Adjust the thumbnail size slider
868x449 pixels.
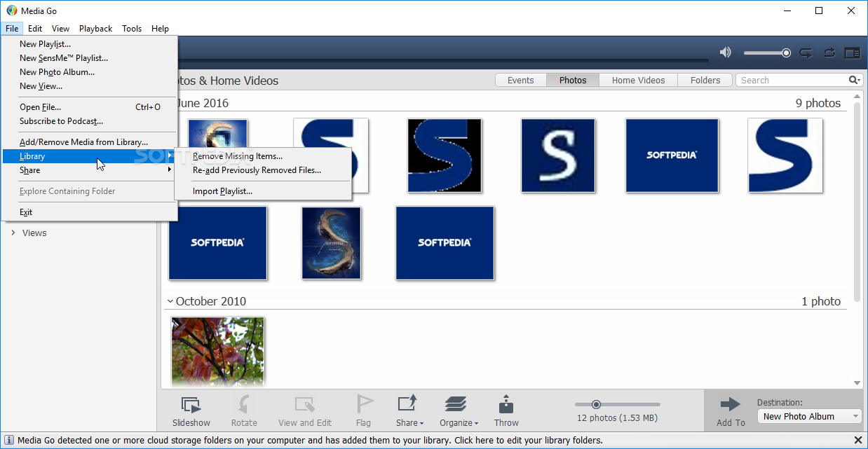point(618,404)
